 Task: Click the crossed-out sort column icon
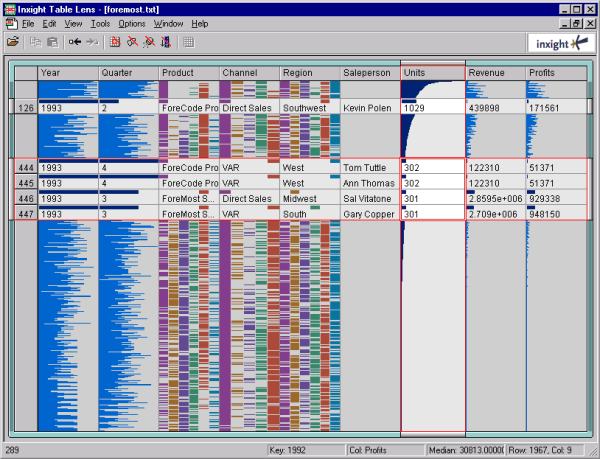[166, 42]
